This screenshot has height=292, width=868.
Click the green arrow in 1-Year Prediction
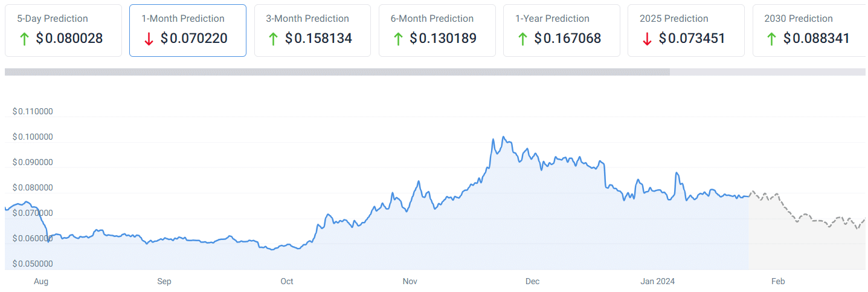tap(522, 39)
